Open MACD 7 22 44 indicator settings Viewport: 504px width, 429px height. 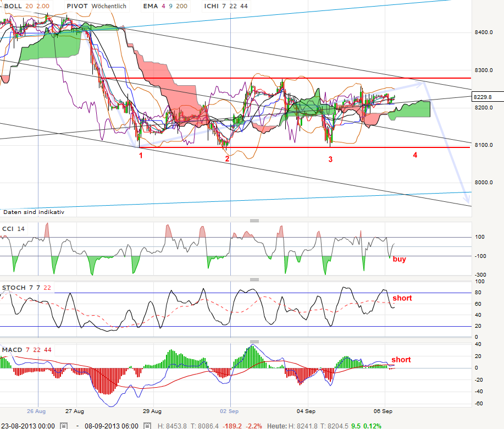point(27,350)
